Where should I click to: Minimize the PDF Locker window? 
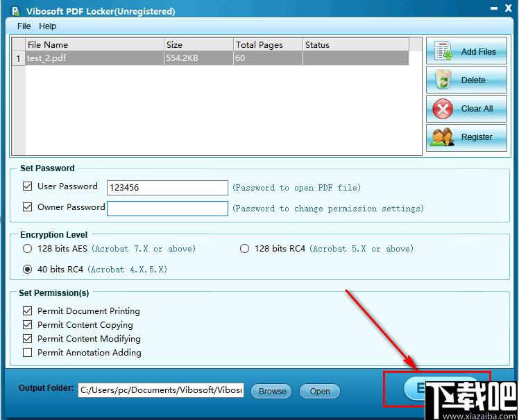click(494, 8)
